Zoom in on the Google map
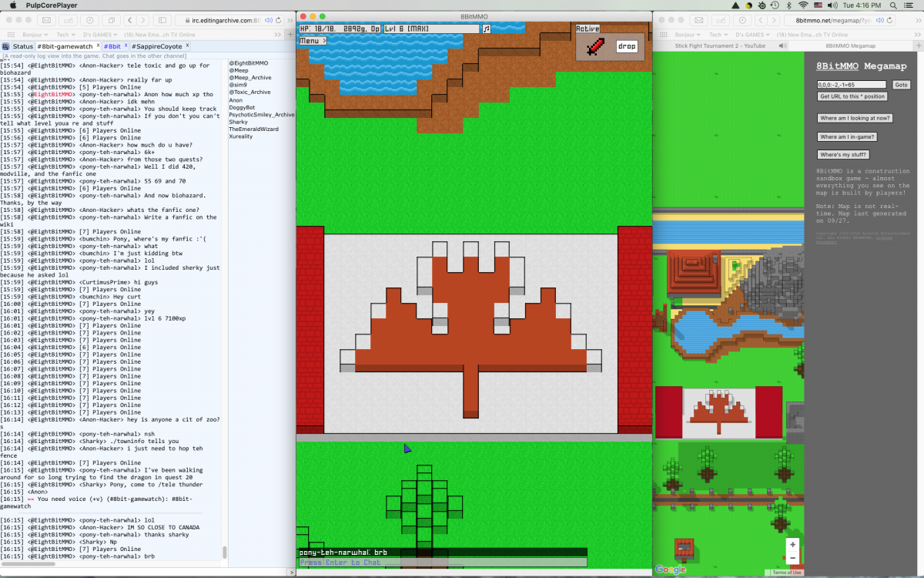The height and width of the screenshot is (578, 924). point(792,544)
